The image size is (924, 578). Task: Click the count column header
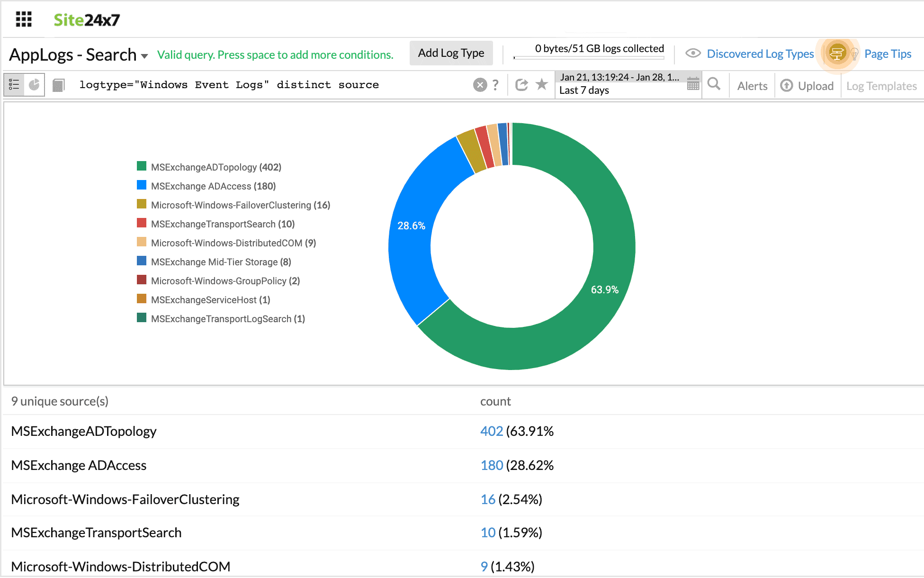click(495, 401)
